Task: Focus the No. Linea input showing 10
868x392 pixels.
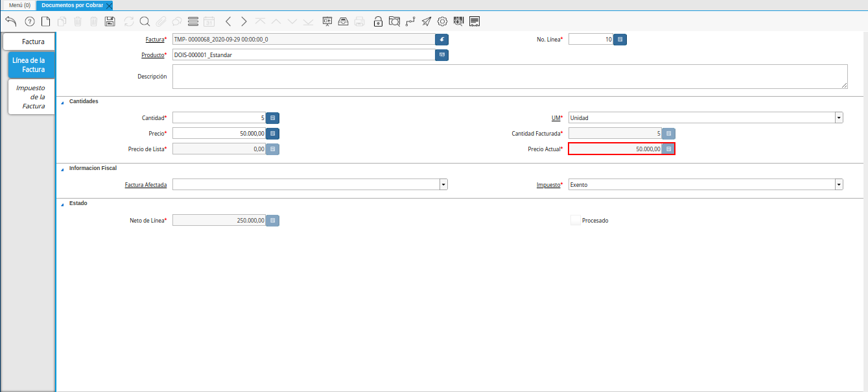Action: click(591, 40)
